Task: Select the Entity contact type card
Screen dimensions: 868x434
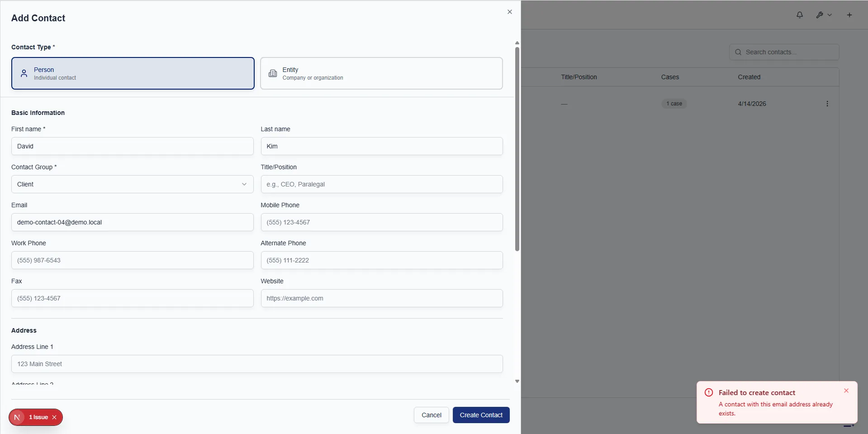Action: coord(381,73)
